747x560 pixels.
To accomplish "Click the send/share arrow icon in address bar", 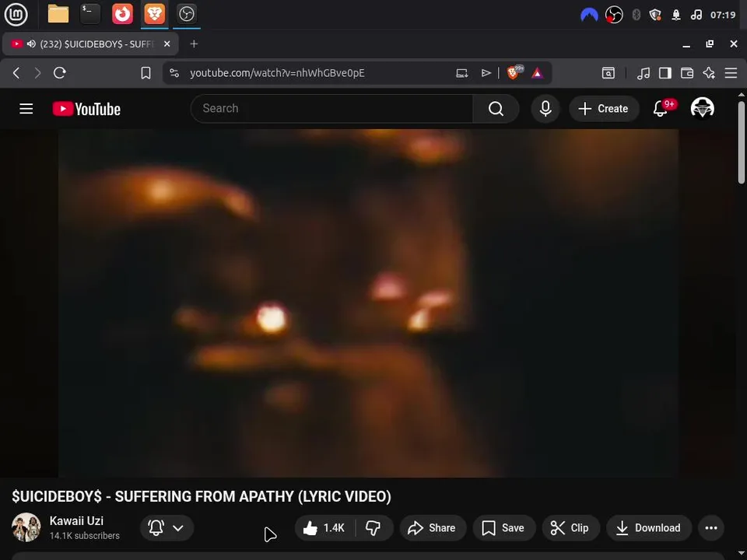I will [x=486, y=73].
